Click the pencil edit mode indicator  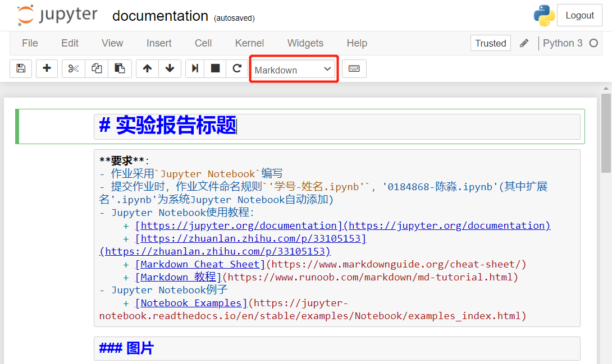click(524, 43)
